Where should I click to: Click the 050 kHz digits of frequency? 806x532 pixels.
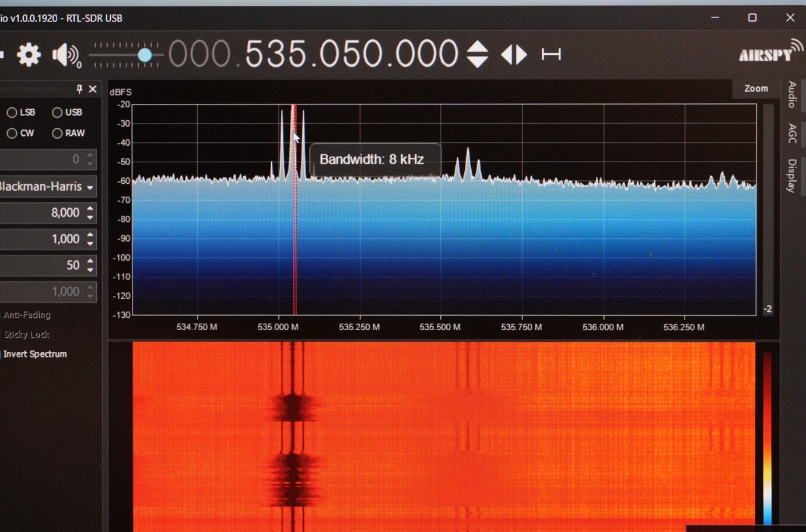(x=351, y=54)
